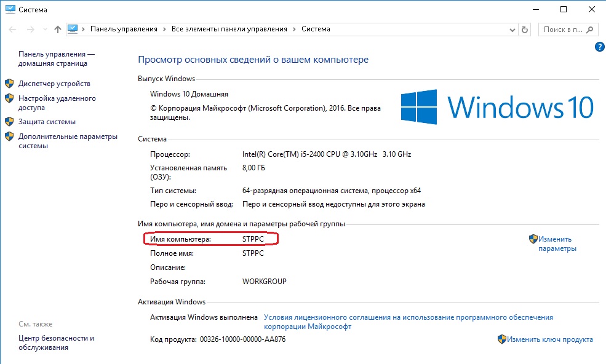
Task: Select the Windows 10 Домашняя edition text
Action: [x=189, y=94]
